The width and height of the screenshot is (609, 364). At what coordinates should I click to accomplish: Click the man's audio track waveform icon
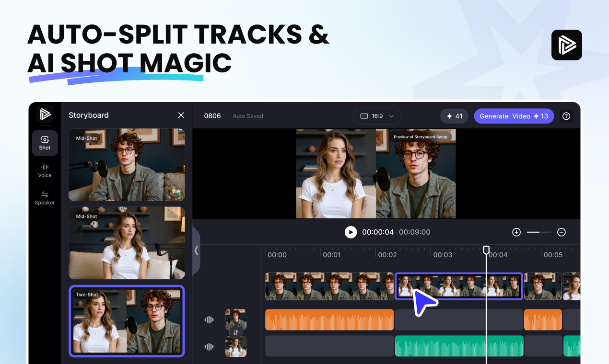[x=209, y=319]
